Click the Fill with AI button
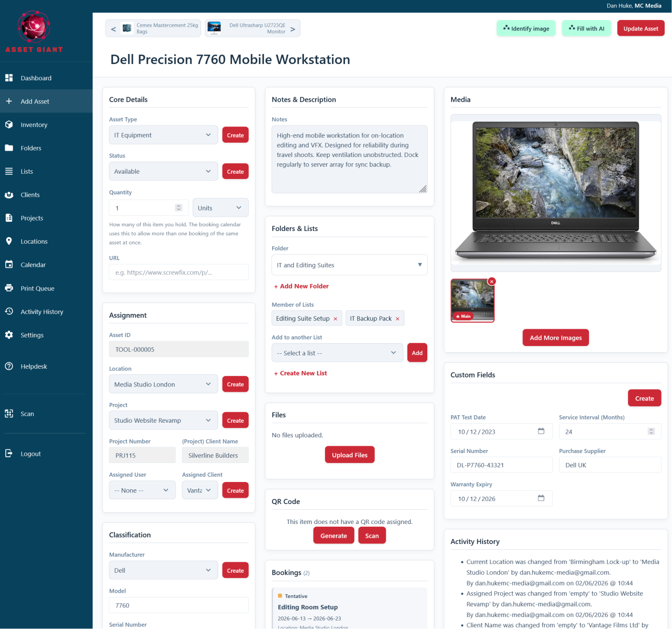Screen dimensions: 672x629 pos(586,28)
